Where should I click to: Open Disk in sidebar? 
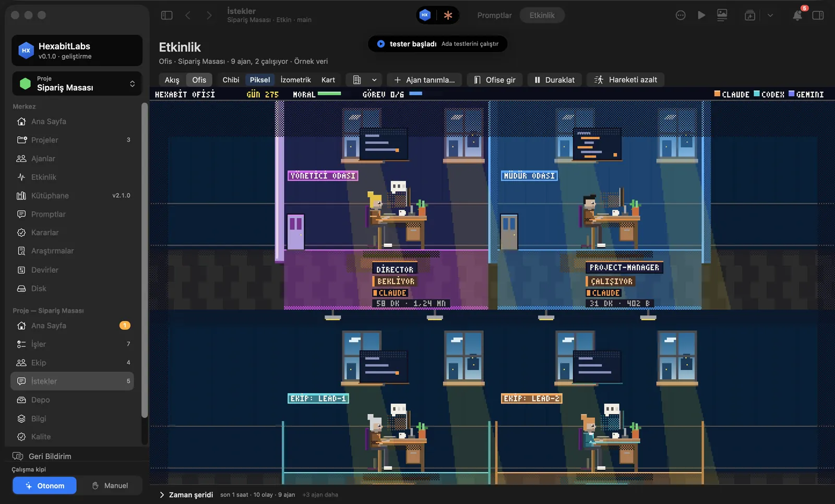(x=73, y=289)
